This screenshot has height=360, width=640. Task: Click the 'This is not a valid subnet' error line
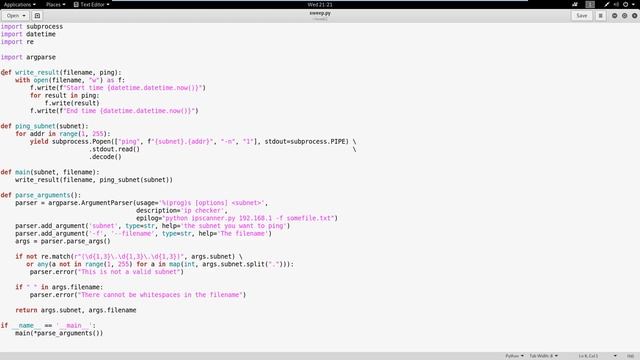(x=107, y=272)
